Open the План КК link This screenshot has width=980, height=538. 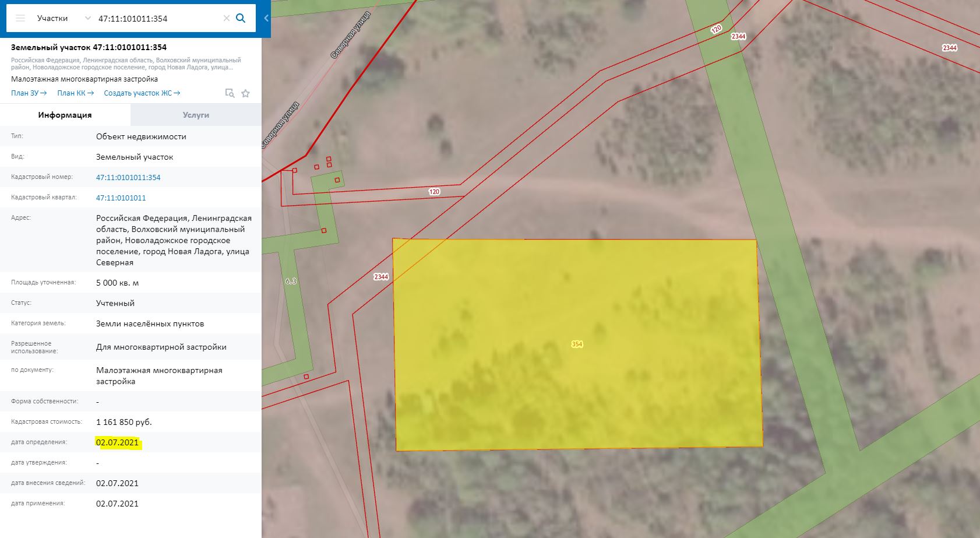point(75,93)
